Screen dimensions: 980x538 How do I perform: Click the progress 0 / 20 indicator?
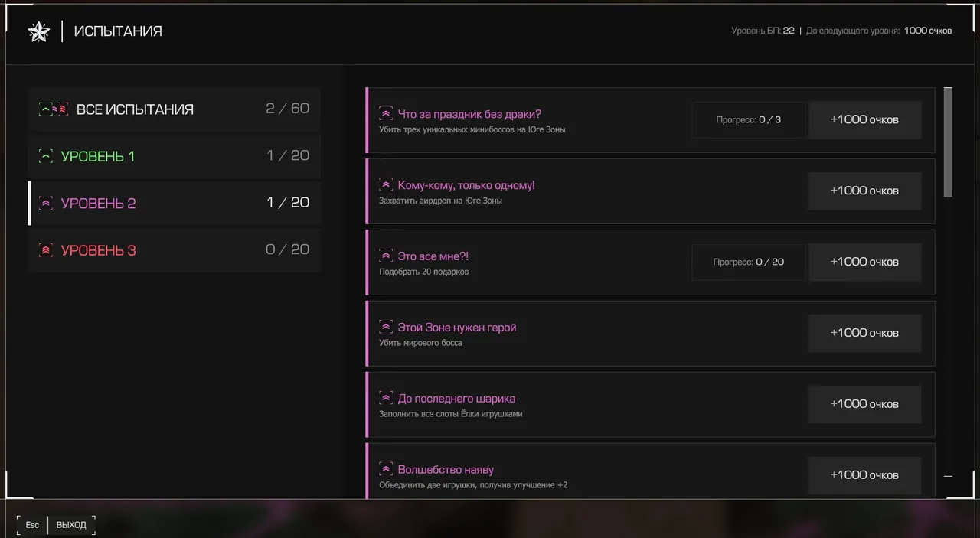click(x=749, y=262)
